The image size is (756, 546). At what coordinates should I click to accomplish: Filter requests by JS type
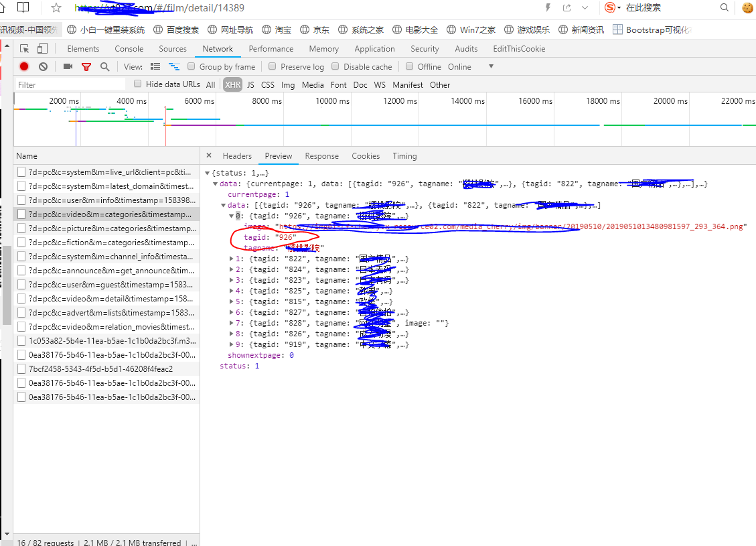coord(250,85)
